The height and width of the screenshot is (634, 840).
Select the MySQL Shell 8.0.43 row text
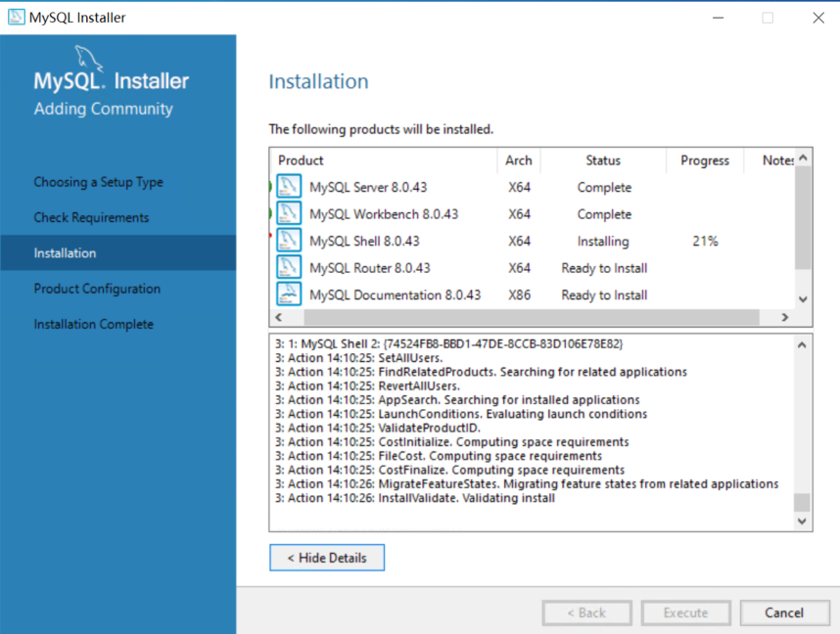click(364, 241)
